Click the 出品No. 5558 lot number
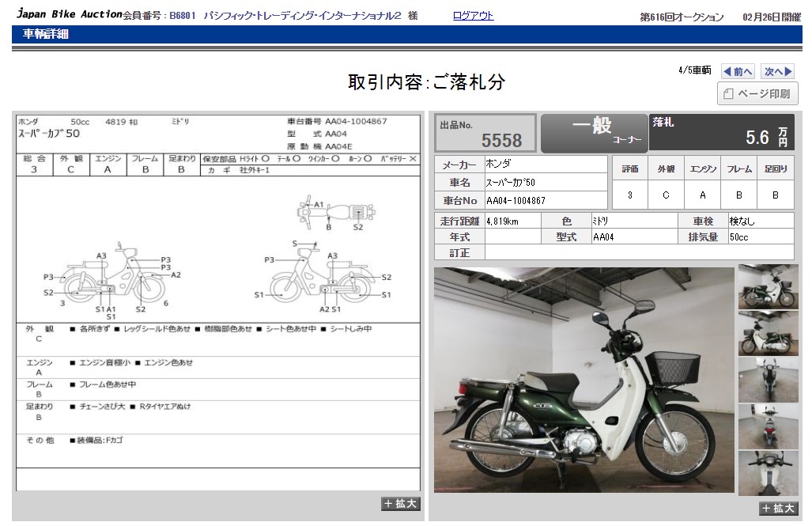This screenshot has width=812, height=526. pyautogui.click(x=485, y=134)
